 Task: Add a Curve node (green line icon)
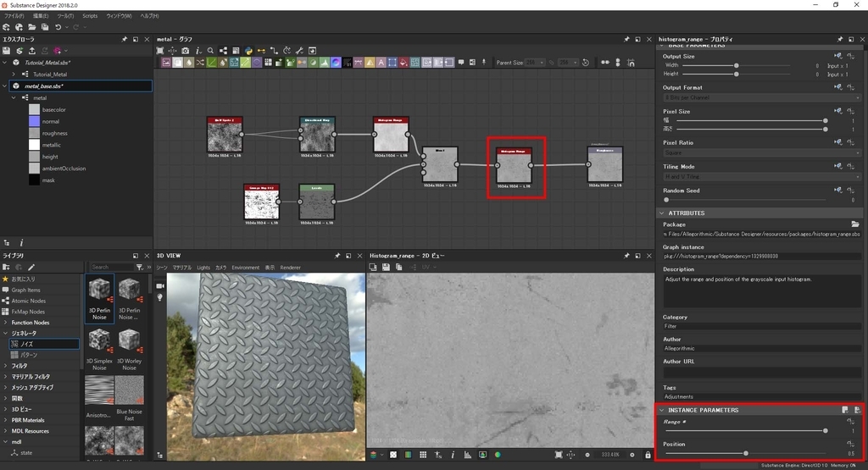[x=211, y=63]
